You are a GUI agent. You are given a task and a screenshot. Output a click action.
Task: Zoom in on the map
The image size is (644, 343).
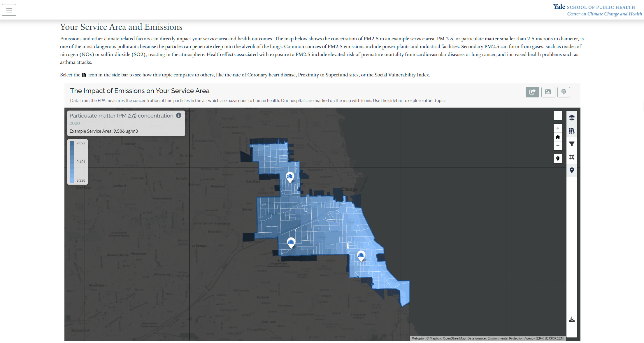point(558,128)
